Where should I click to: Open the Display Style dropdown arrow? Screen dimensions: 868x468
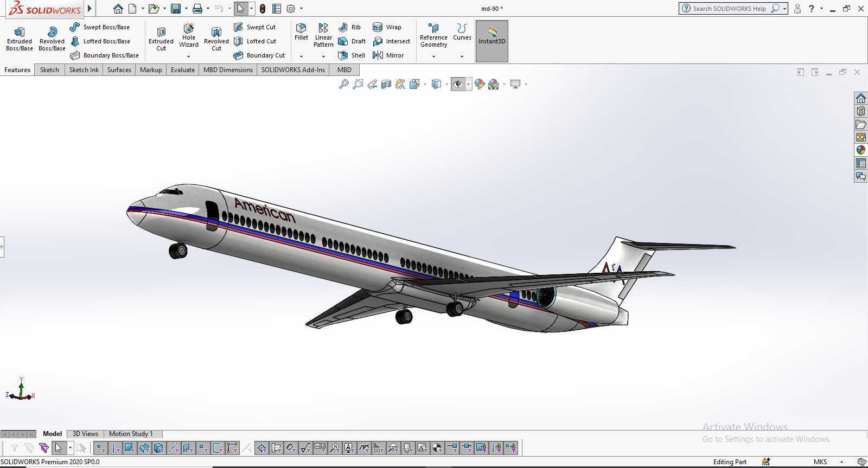pyautogui.click(x=446, y=84)
